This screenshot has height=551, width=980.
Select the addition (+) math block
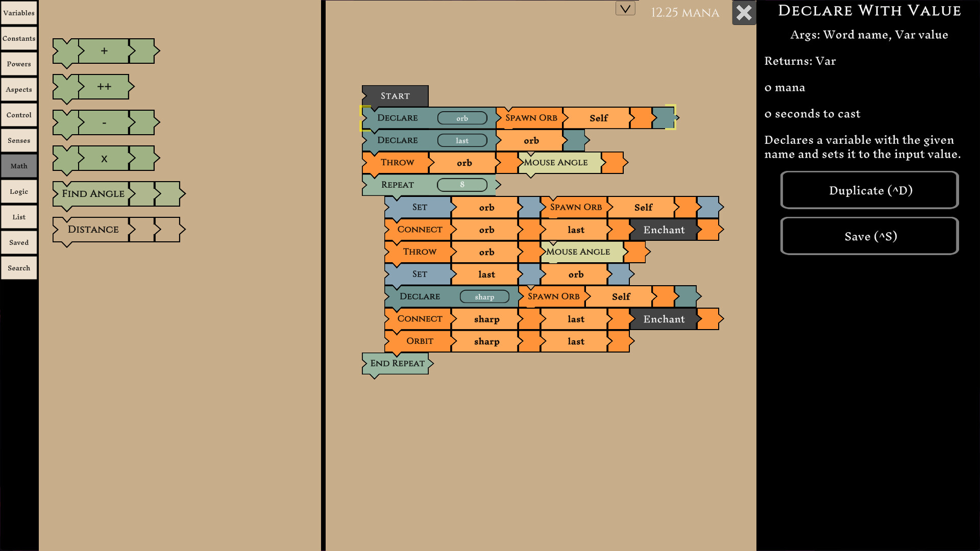[x=105, y=51]
